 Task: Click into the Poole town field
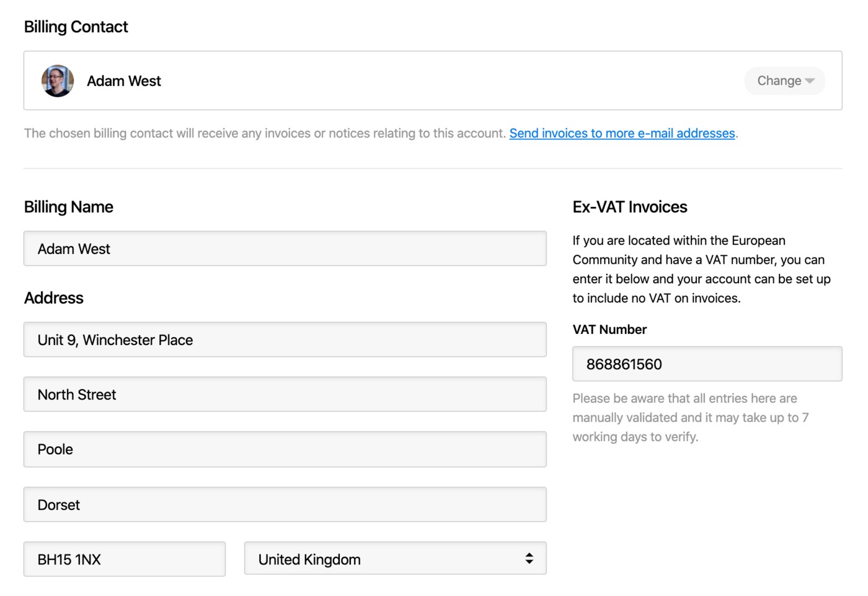coord(285,450)
